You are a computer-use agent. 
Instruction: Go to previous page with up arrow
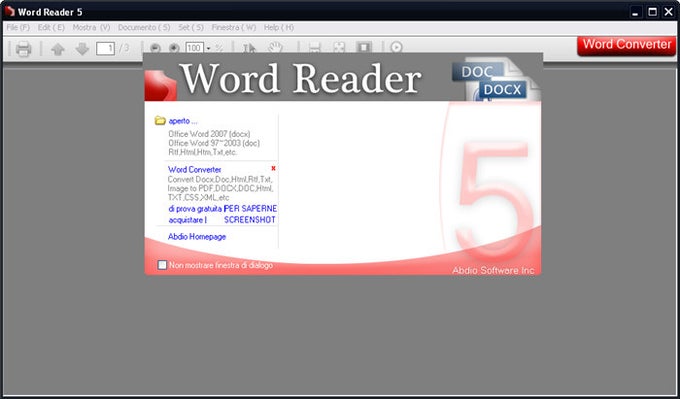pyautogui.click(x=58, y=49)
